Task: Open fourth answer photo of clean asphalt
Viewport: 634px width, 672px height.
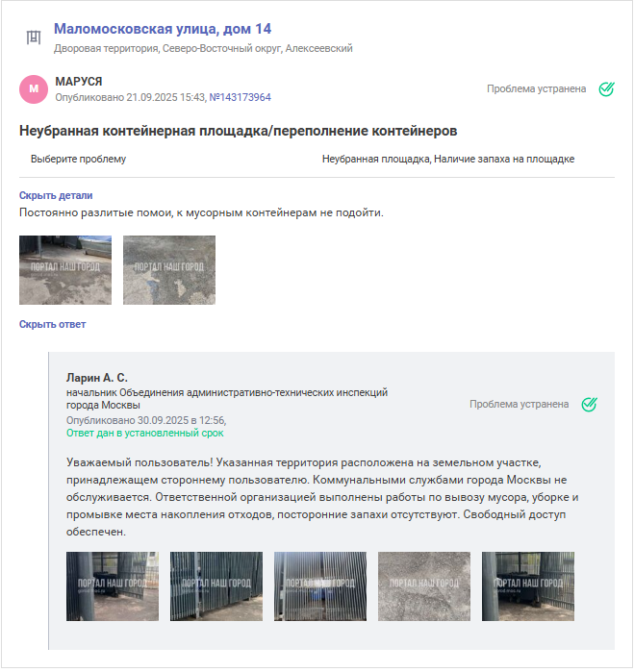Action: 424,586
